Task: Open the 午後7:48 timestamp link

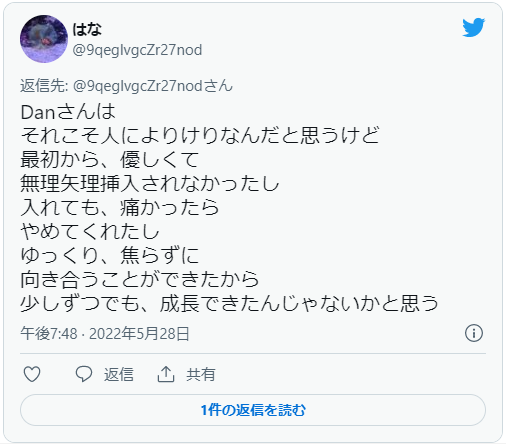Action: click(x=49, y=334)
